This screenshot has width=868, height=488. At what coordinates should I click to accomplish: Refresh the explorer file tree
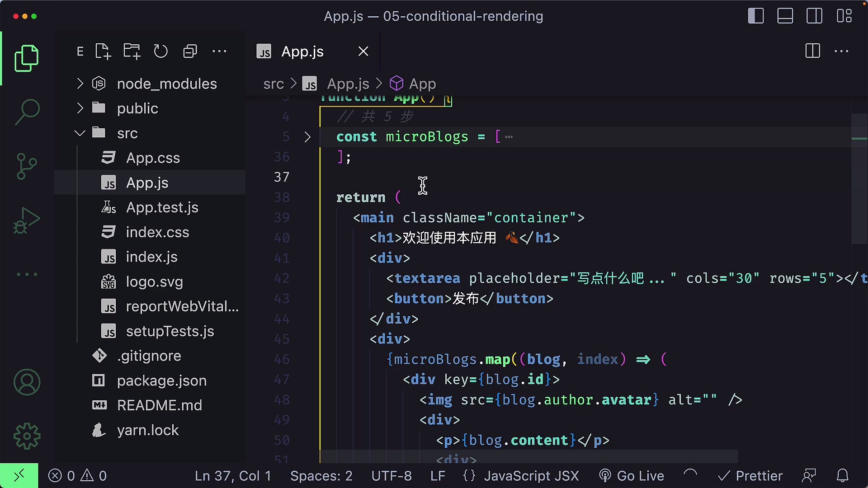160,52
